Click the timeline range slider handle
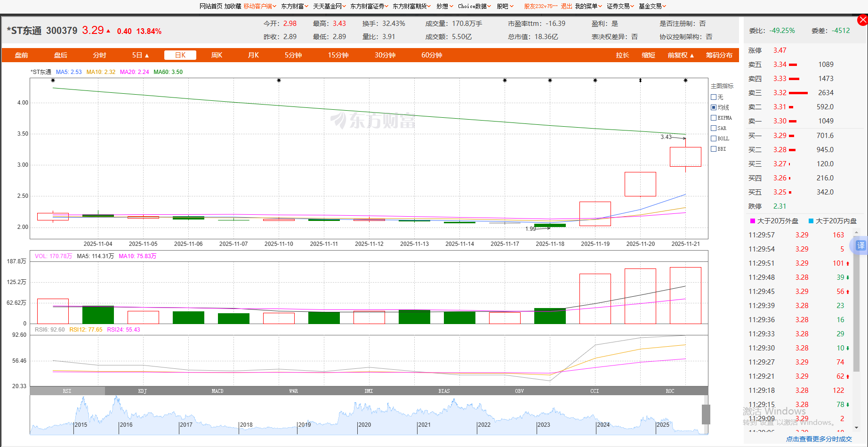 [x=706, y=414]
